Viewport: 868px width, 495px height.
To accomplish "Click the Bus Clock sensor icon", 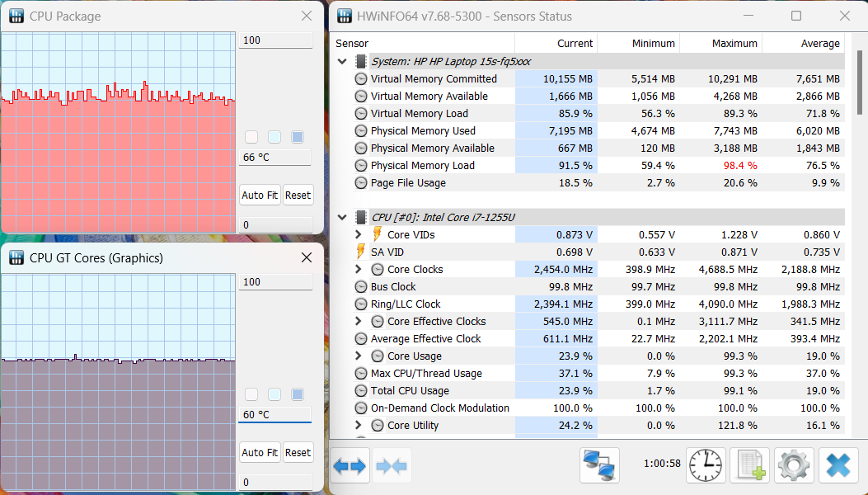I will click(x=361, y=286).
